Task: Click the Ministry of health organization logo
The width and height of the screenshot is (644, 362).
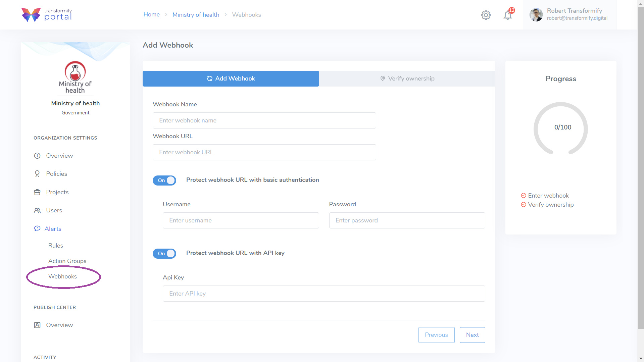Action: [x=75, y=77]
